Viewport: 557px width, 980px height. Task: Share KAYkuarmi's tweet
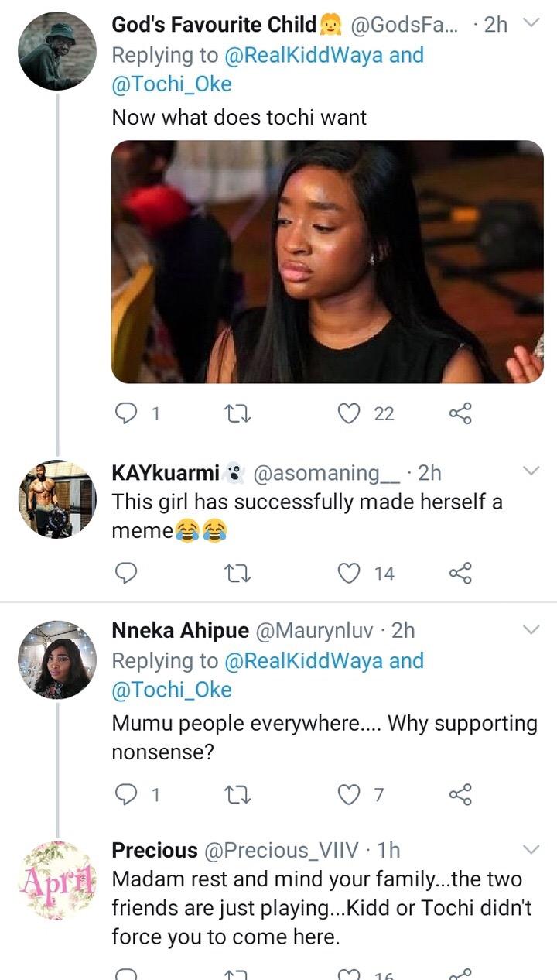[x=460, y=573]
